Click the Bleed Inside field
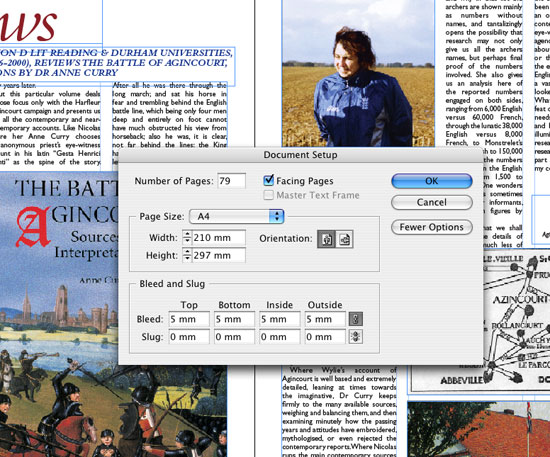This screenshot has height=457, width=550. coord(280,319)
